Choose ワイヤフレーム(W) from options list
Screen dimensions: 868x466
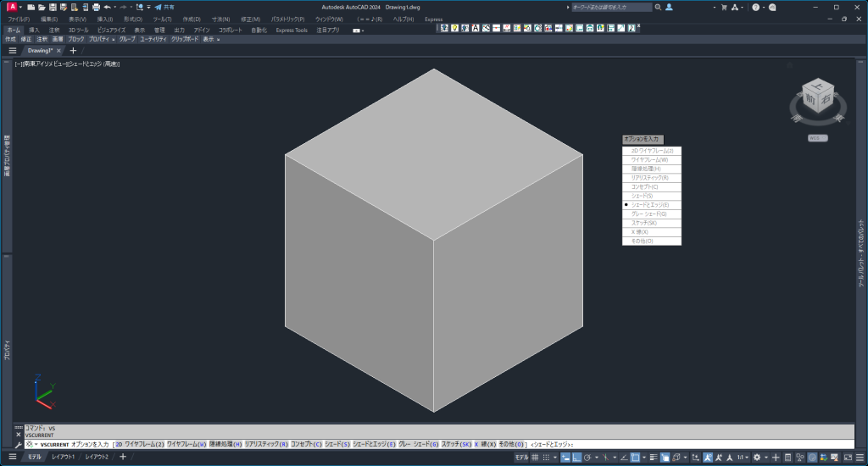[x=651, y=159]
